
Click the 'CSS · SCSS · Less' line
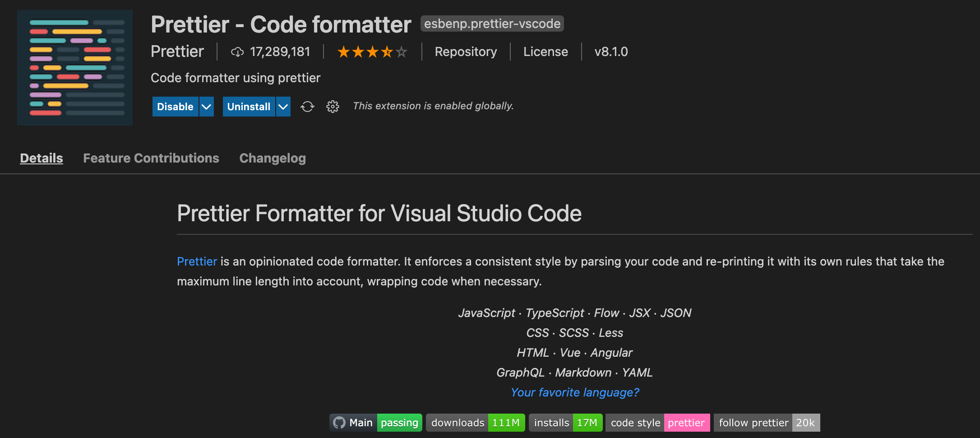(x=575, y=333)
